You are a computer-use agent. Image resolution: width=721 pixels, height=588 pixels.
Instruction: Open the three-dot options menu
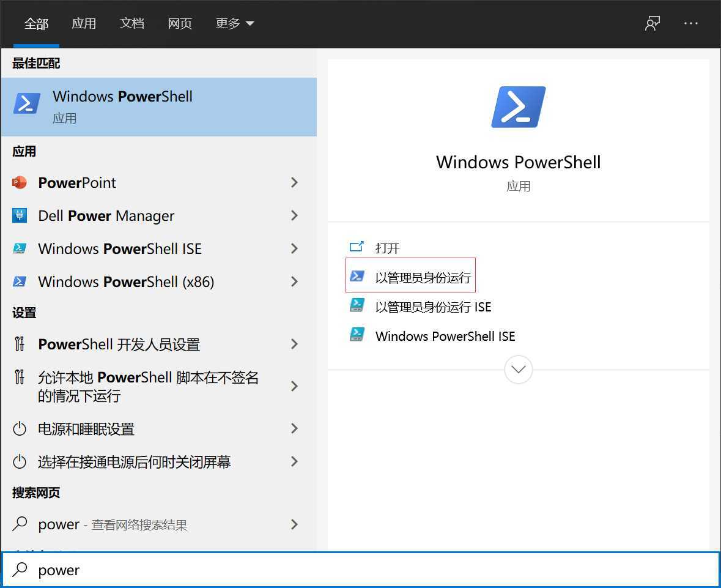(690, 23)
